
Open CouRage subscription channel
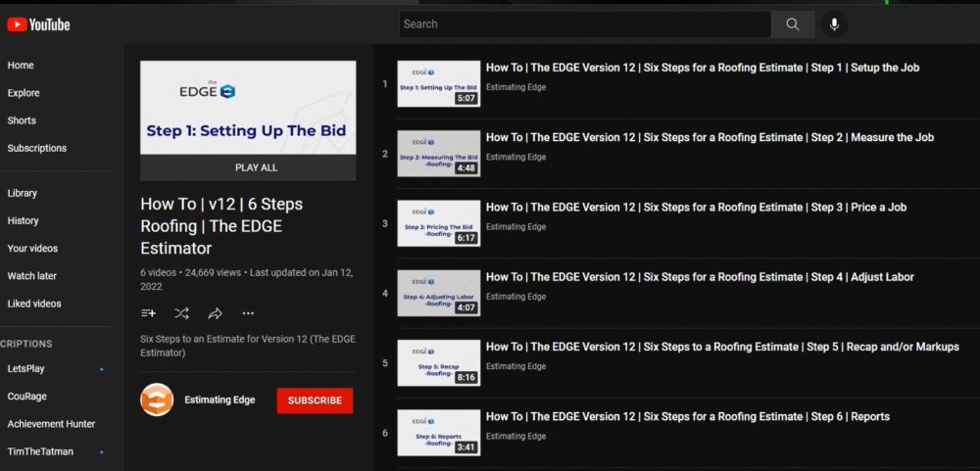coord(26,396)
